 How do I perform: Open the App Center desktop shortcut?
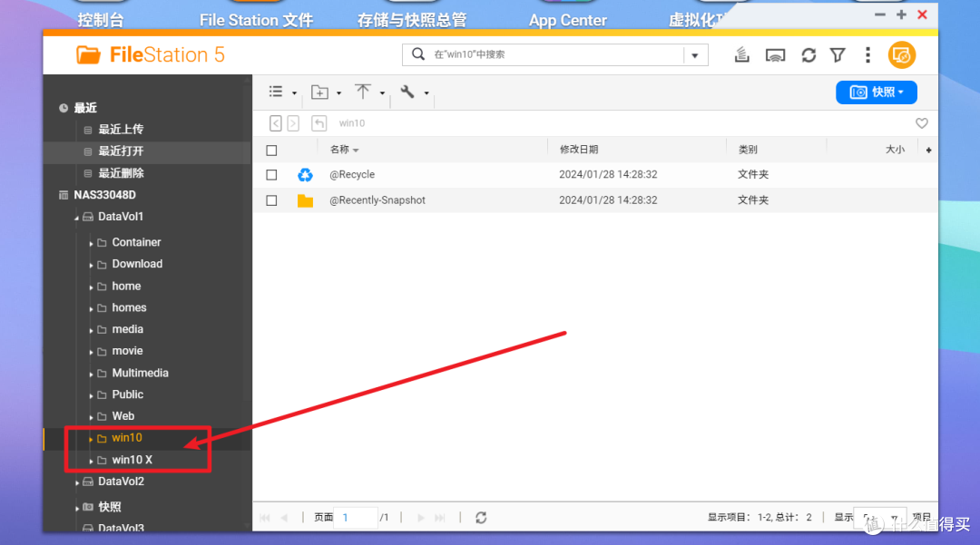click(x=567, y=20)
